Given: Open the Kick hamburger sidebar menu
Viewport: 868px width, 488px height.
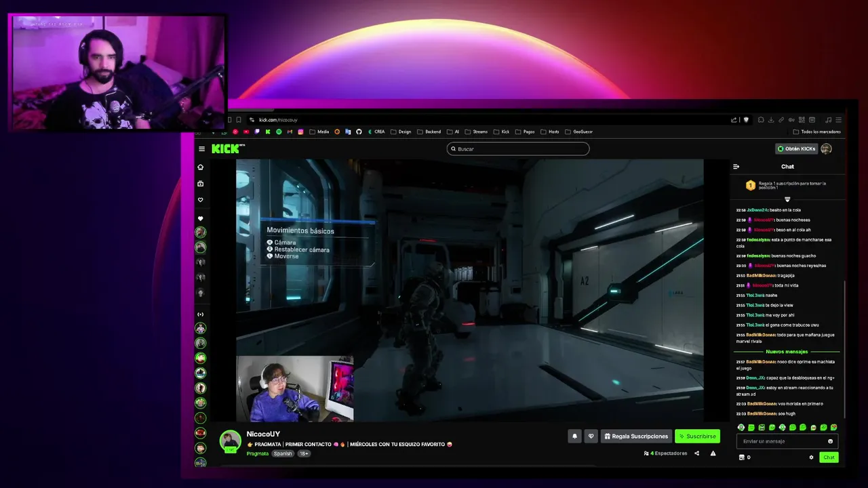Looking at the screenshot, I should (x=201, y=148).
